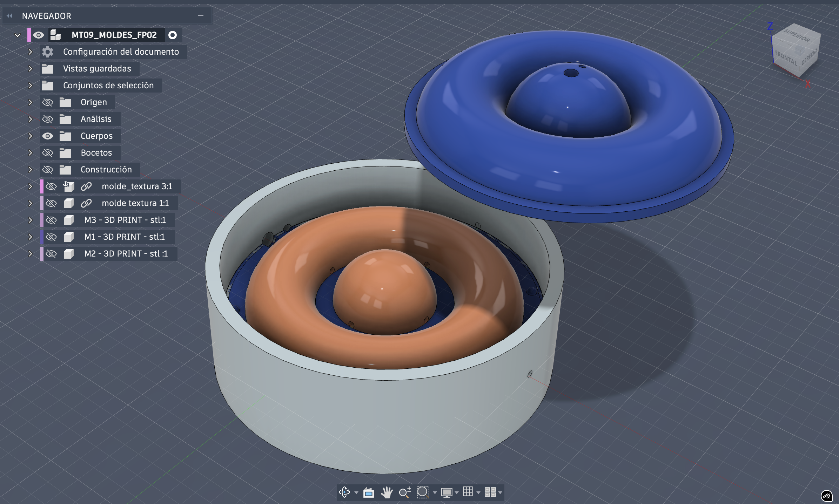
Task: Select the Orbit navigation tool
Action: (x=344, y=492)
